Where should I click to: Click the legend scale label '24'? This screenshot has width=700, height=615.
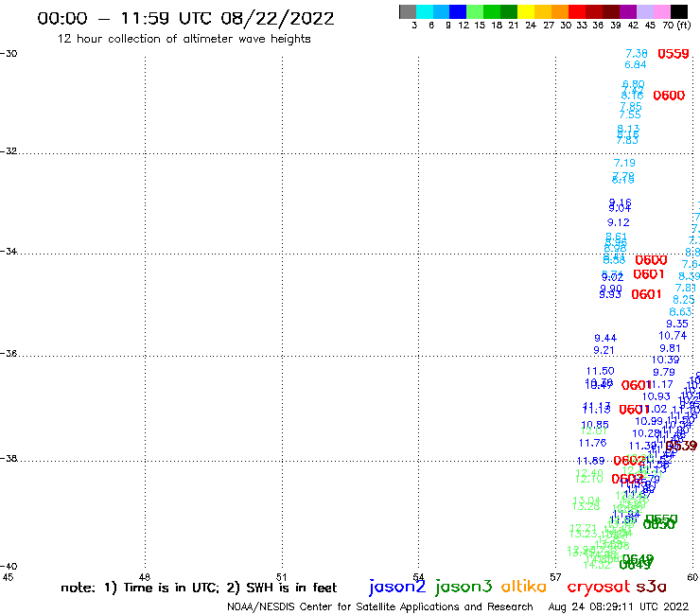531,26
